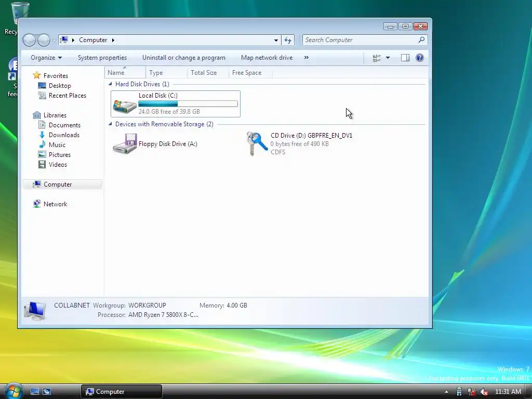Click the Local Disk (C:) usage bar

pyautogui.click(x=188, y=104)
